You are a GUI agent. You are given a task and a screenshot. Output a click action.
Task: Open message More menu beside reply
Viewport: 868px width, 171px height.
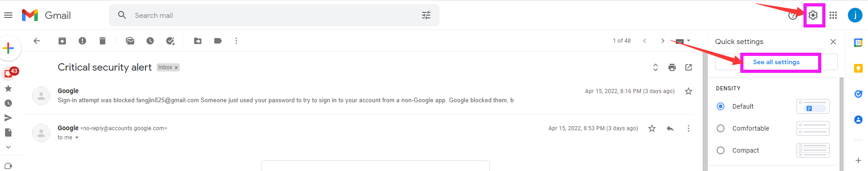pos(689,128)
